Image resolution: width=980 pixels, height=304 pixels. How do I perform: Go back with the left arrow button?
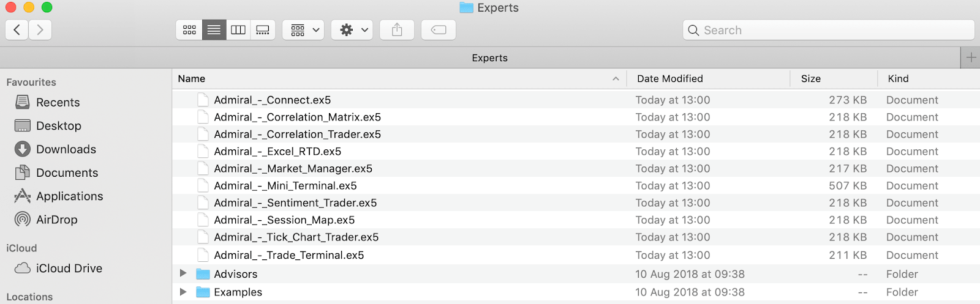(17, 29)
